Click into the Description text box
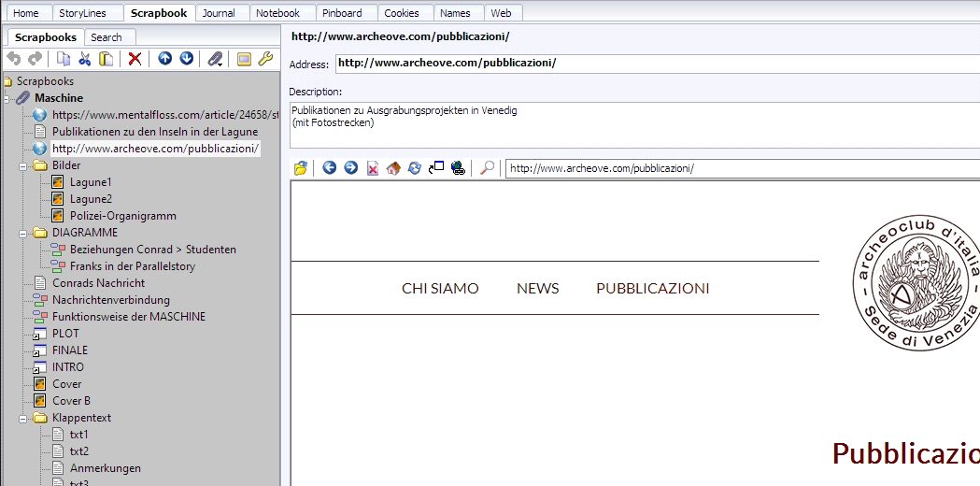980x486 pixels. click(x=634, y=125)
